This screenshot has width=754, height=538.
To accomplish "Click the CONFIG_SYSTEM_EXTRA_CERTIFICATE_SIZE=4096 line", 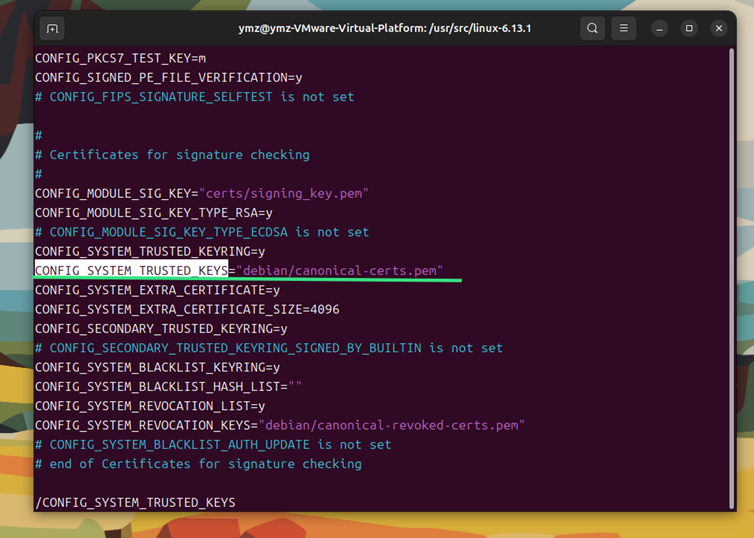I will pyautogui.click(x=186, y=309).
